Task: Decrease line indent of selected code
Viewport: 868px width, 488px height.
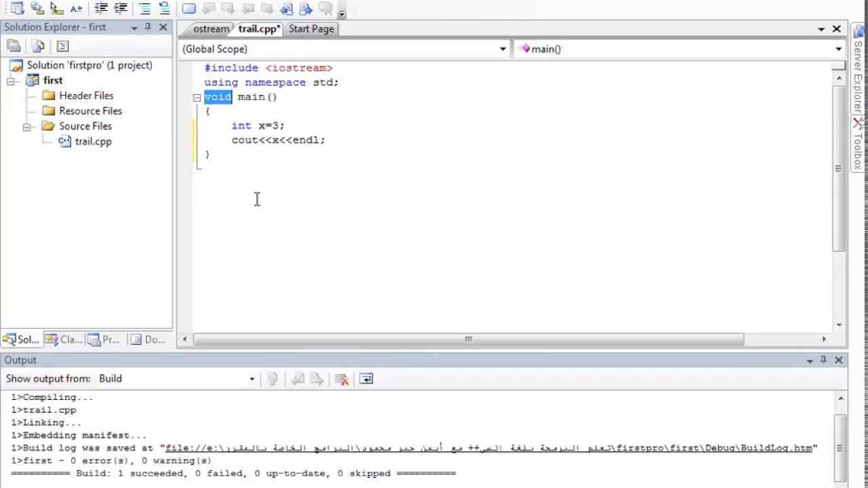Action: tap(101, 9)
